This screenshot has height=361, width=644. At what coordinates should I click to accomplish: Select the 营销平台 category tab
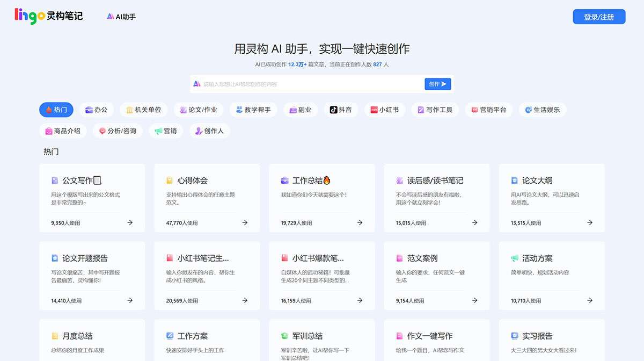click(489, 110)
